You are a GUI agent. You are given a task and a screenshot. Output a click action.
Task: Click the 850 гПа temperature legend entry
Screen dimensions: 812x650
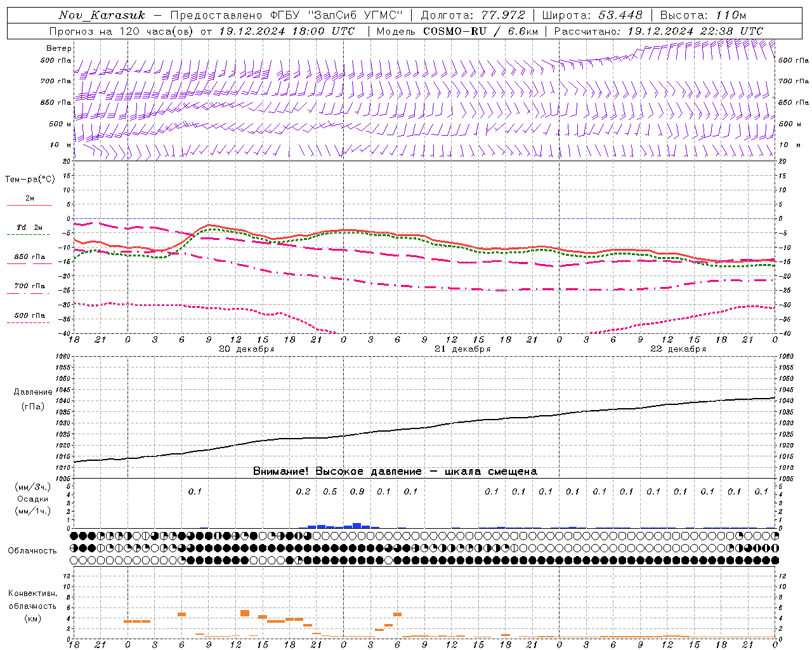(x=30, y=257)
